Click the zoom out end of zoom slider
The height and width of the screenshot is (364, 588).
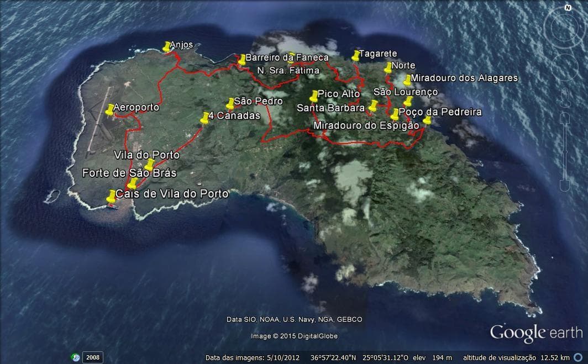tap(565, 186)
